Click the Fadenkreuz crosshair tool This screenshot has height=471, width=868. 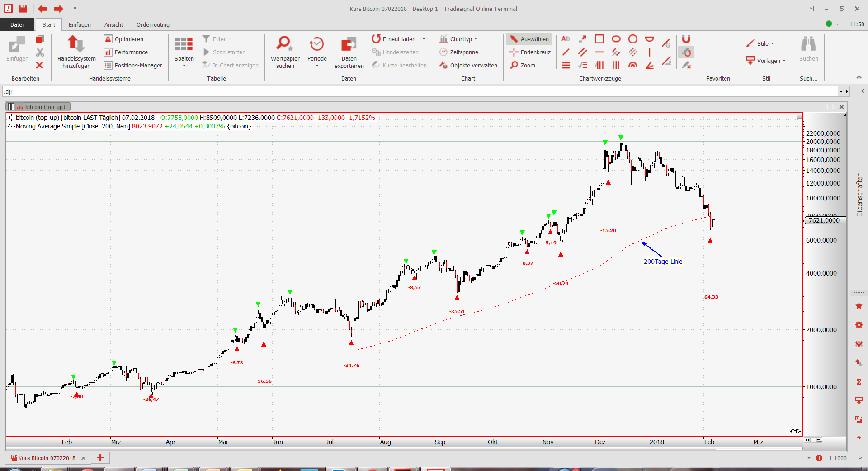(530, 52)
